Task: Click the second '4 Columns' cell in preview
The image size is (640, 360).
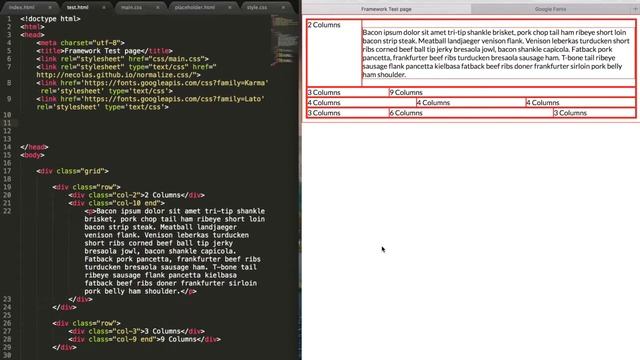Action: [x=471, y=102]
